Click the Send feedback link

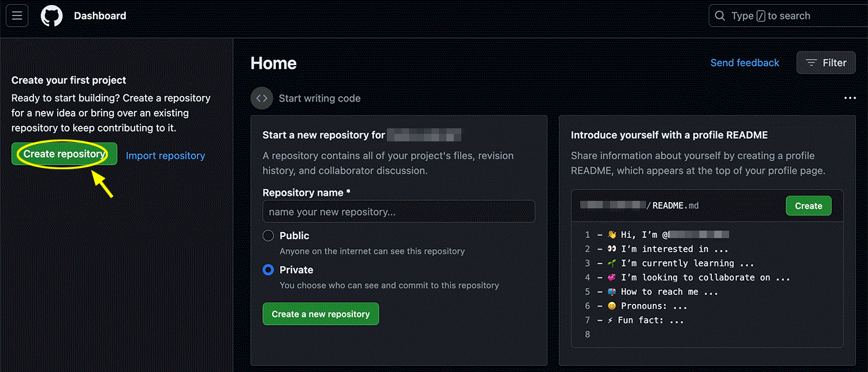click(x=745, y=63)
